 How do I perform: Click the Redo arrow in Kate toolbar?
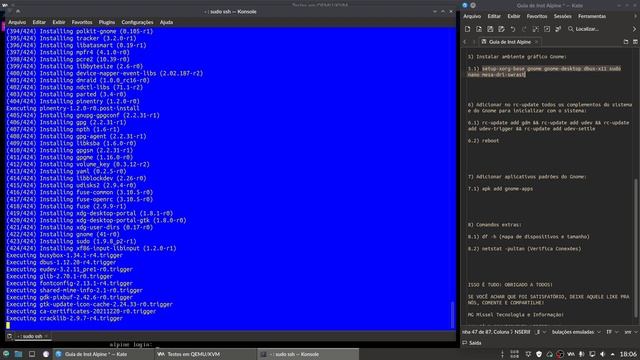coord(524,29)
